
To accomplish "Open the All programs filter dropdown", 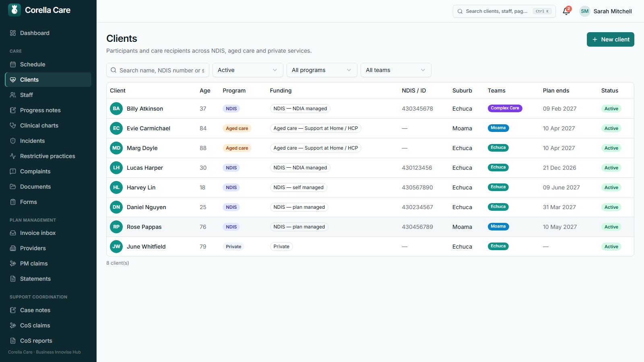I will (322, 70).
